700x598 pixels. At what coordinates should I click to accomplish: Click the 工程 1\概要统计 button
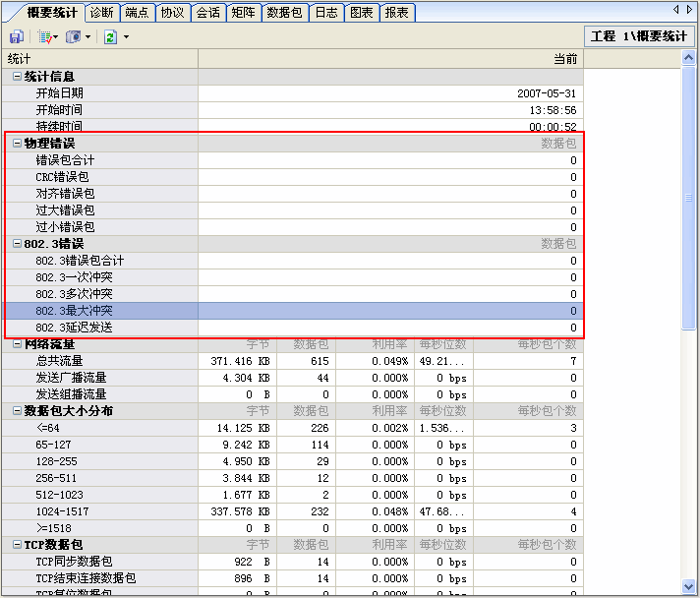tap(638, 36)
